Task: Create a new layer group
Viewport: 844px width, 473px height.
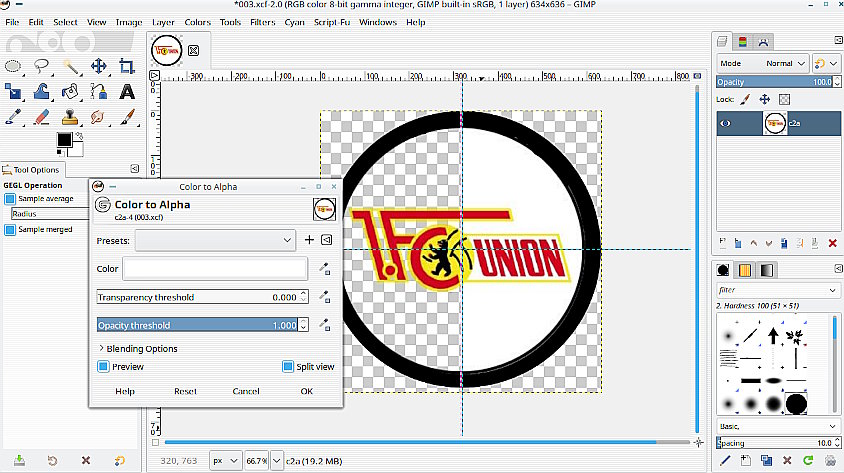Action: click(x=738, y=243)
